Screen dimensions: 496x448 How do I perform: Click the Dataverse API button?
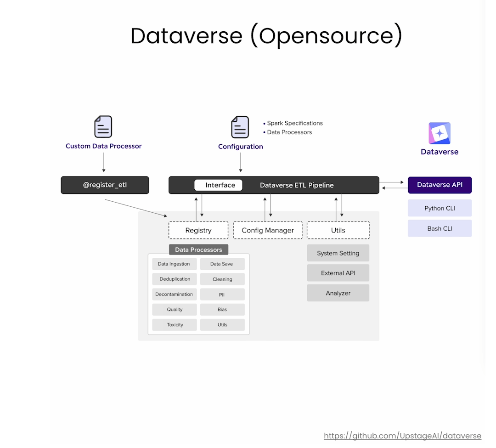tap(440, 185)
